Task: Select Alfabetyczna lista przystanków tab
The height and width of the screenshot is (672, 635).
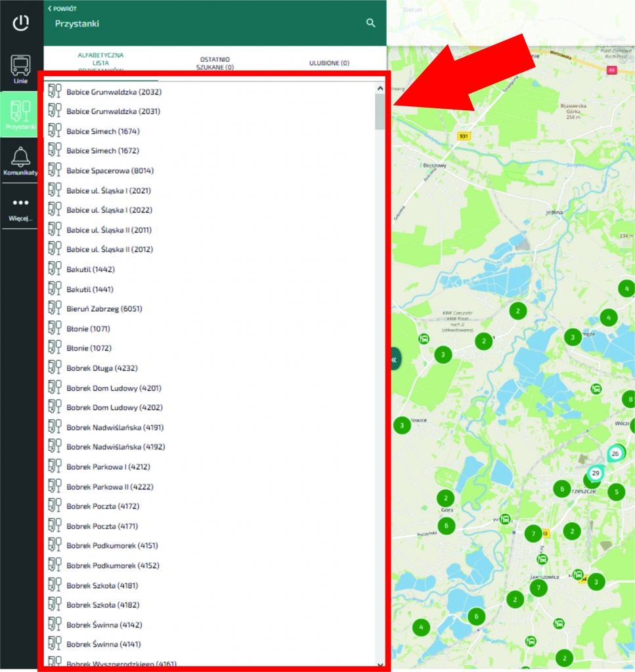Action: [100, 62]
